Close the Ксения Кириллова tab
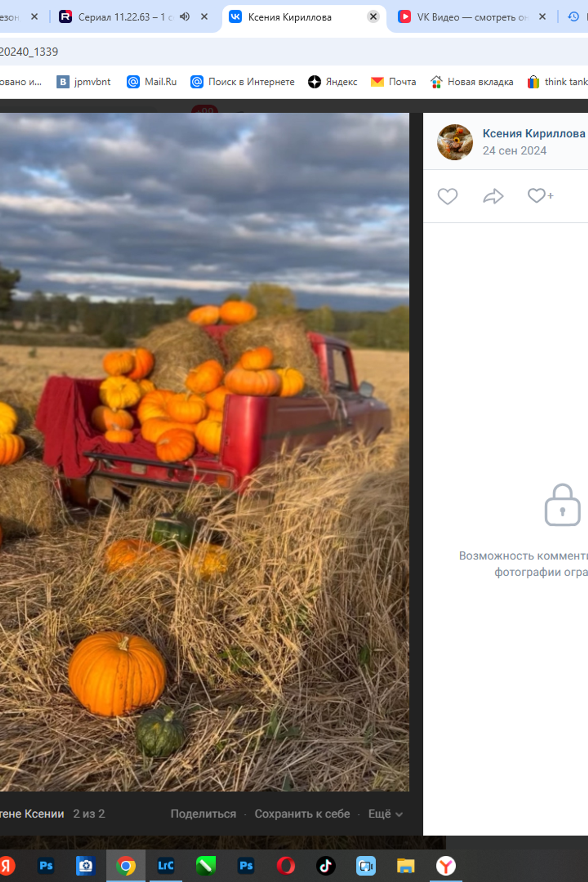The width and height of the screenshot is (588, 882). (x=373, y=17)
